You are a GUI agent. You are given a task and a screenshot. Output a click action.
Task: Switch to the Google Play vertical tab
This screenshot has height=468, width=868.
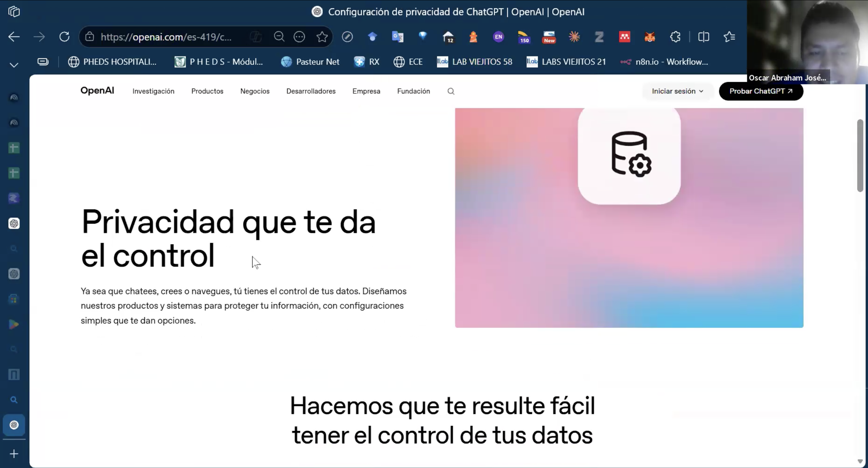[x=14, y=324]
